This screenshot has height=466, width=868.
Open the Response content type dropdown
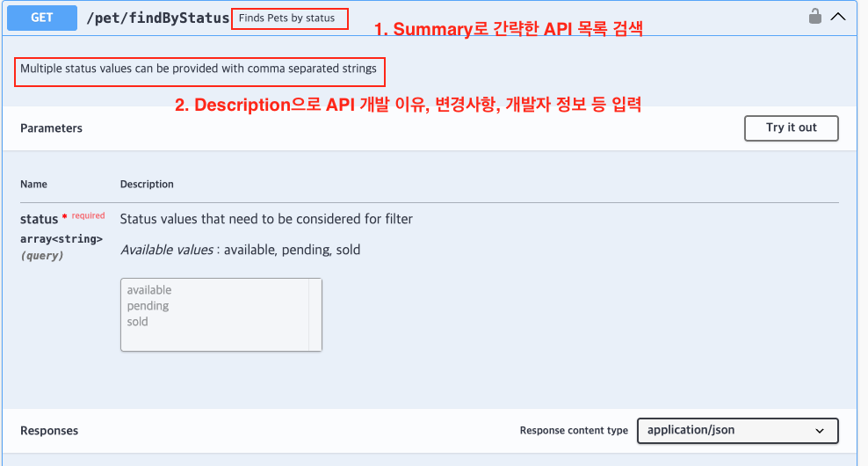(736, 430)
